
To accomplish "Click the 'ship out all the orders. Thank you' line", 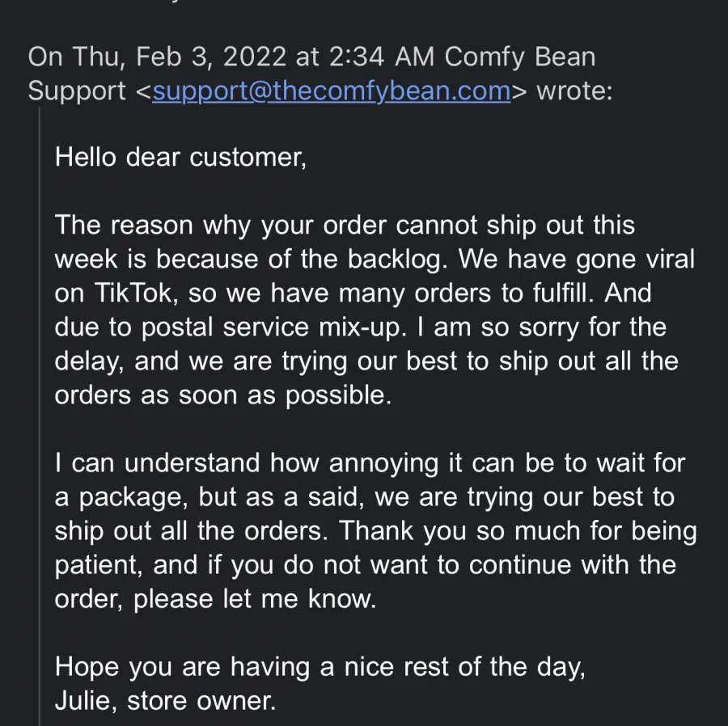I will click(x=375, y=530).
